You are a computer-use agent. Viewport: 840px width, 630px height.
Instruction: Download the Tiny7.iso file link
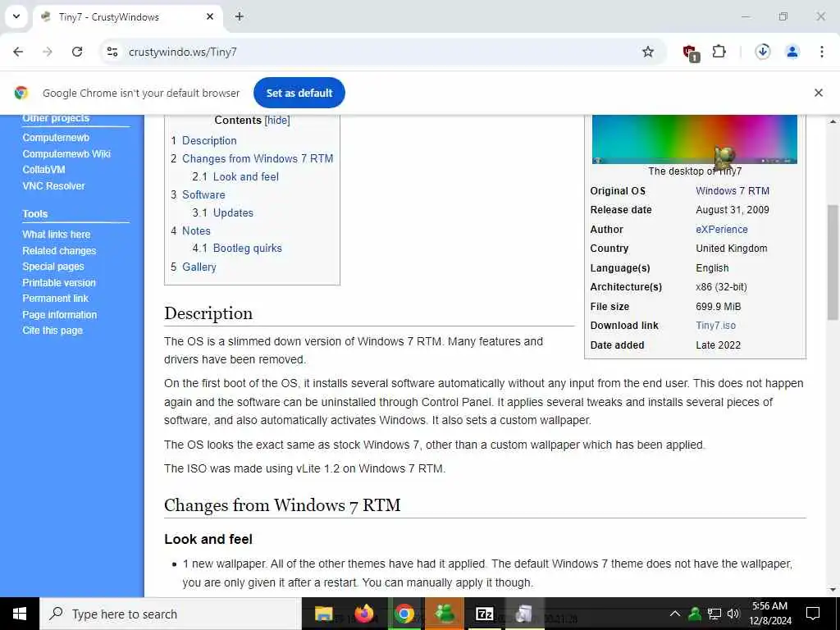715,326
